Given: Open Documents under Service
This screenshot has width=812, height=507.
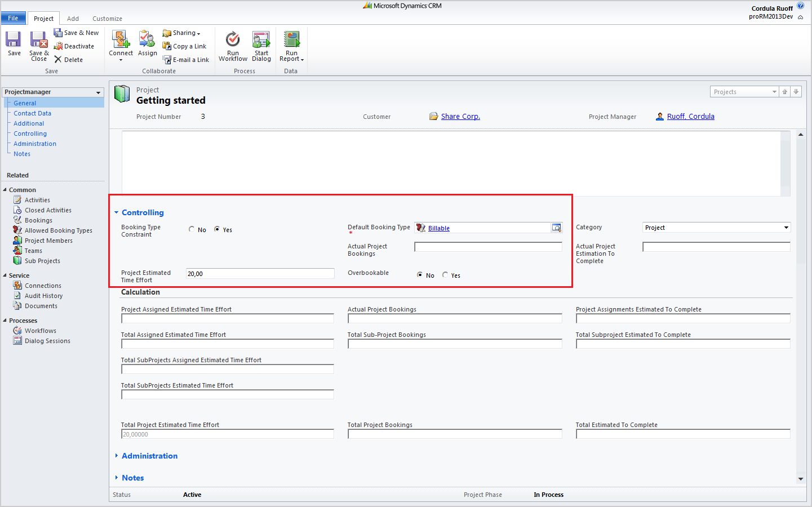Looking at the screenshot, I should click(x=41, y=306).
